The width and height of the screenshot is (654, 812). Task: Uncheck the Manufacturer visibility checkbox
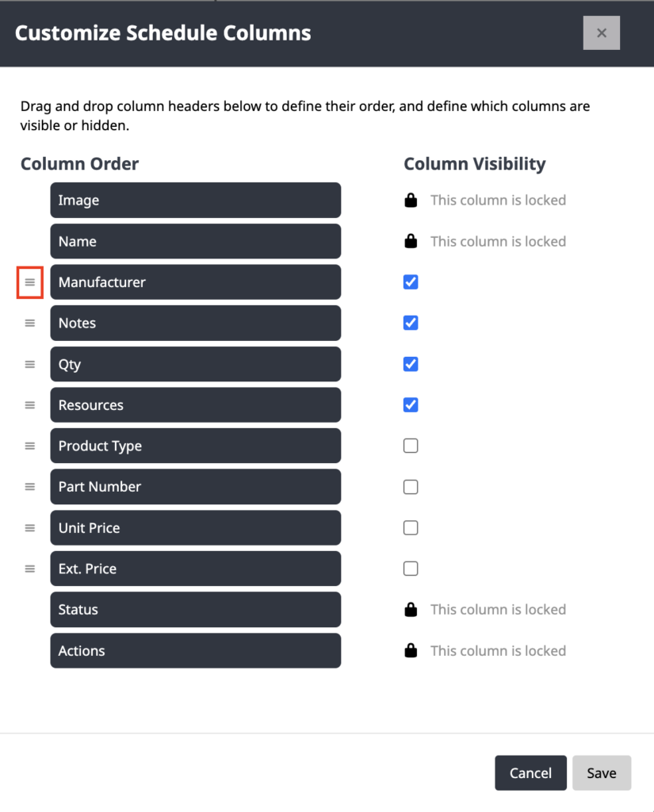pyautogui.click(x=411, y=282)
